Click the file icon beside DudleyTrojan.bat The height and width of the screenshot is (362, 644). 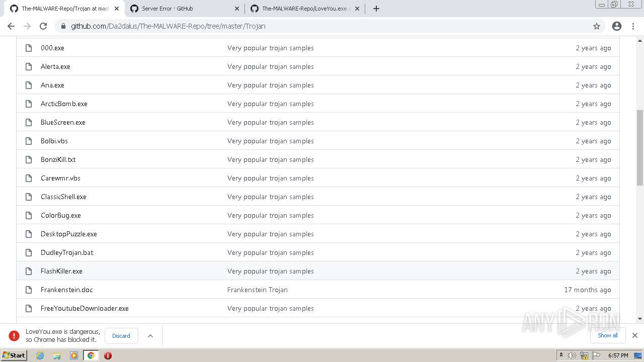29,252
